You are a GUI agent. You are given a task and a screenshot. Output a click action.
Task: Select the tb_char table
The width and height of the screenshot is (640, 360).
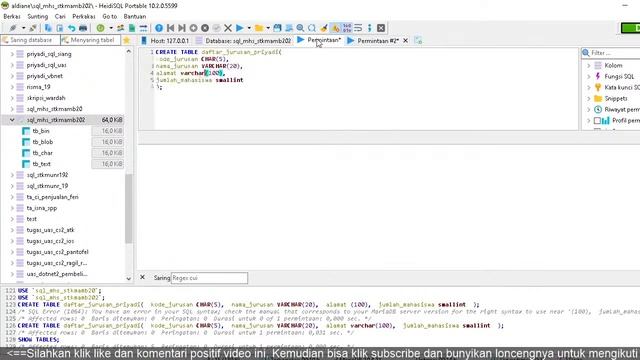point(42,153)
